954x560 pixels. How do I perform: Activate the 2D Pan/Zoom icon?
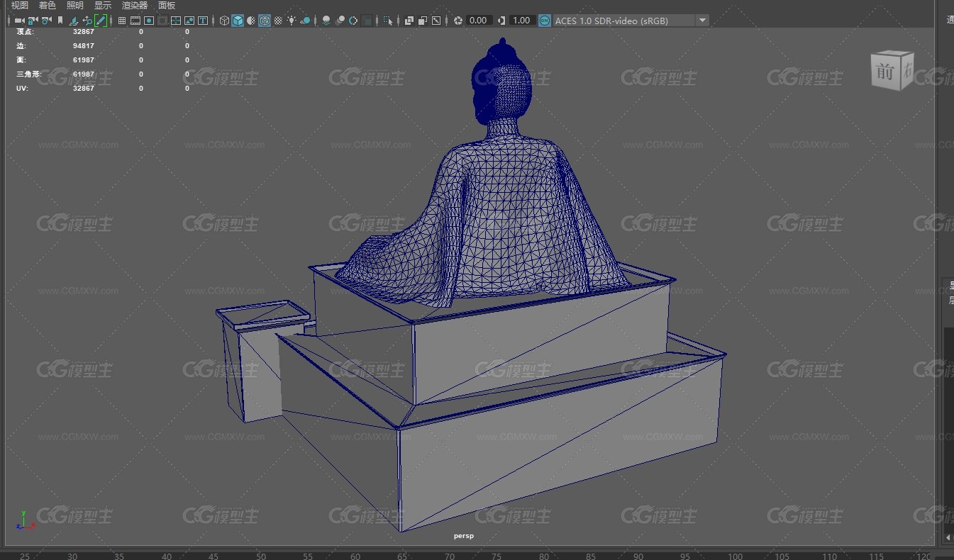point(87,21)
